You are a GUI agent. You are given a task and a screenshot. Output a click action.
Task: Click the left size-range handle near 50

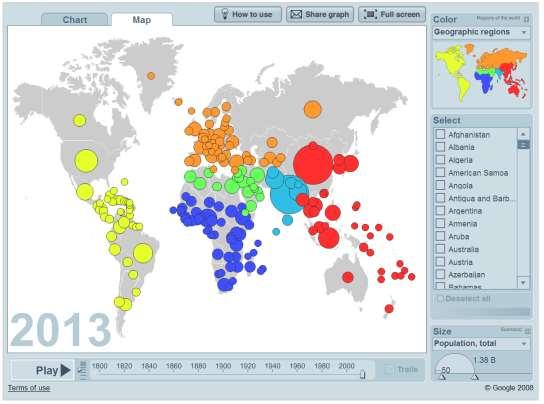click(442, 376)
